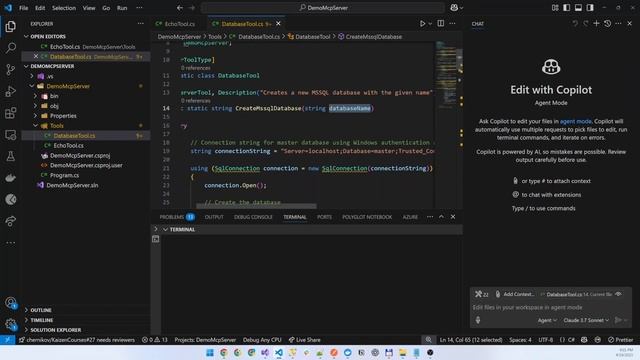Open the File menu
This screenshot has width=640, height=360.
[24, 8]
